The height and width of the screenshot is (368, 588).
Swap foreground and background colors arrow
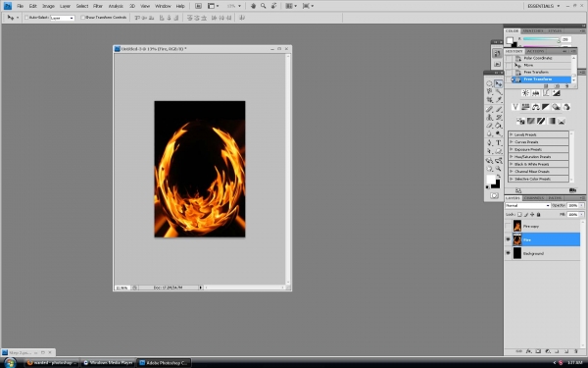click(499, 176)
